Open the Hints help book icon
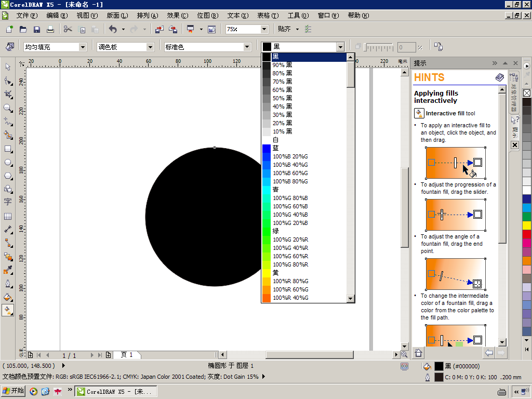Image resolution: width=532 pixels, height=399 pixels. 499,78
